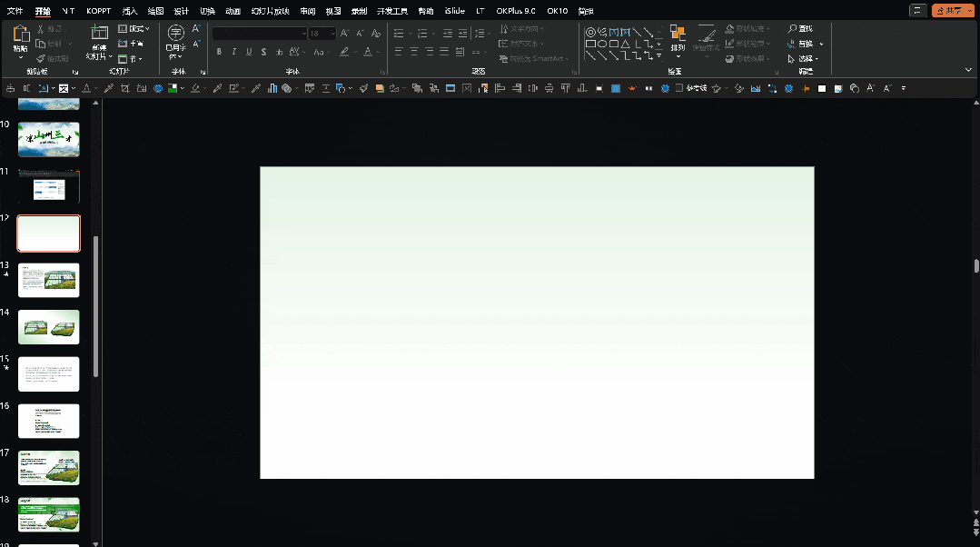
Task: Click the slide panel vertical scrollbar
Action: click(x=95, y=306)
